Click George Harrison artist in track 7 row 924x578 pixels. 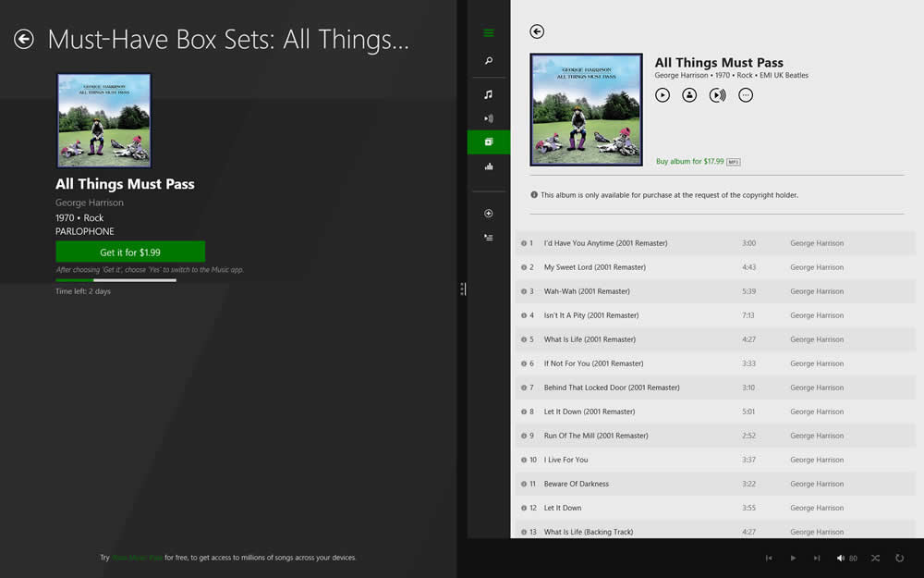(x=817, y=387)
